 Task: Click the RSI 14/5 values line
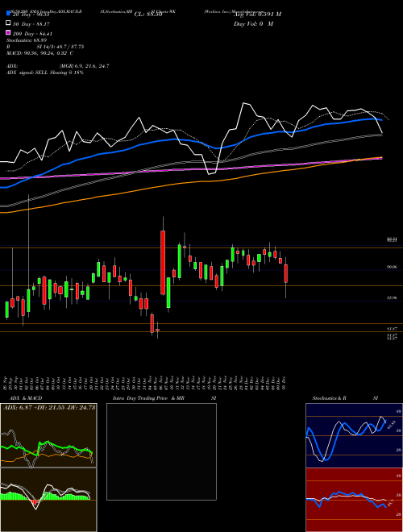(x=45, y=47)
